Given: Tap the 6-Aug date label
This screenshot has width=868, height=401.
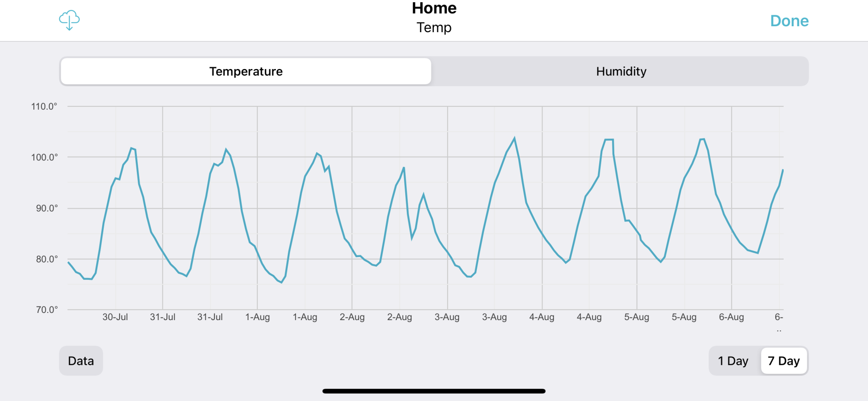Looking at the screenshot, I should 731,317.
